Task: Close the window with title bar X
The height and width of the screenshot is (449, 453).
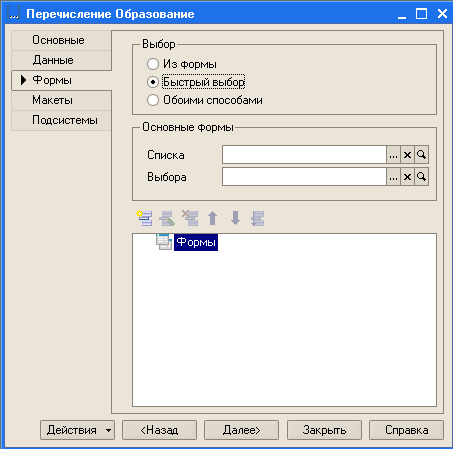Action: (442, 14)
